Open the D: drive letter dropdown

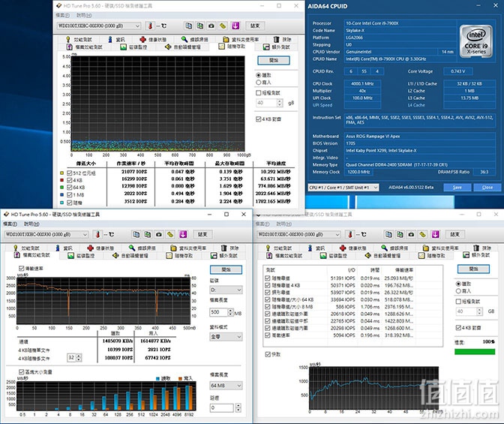pos(226,290)
